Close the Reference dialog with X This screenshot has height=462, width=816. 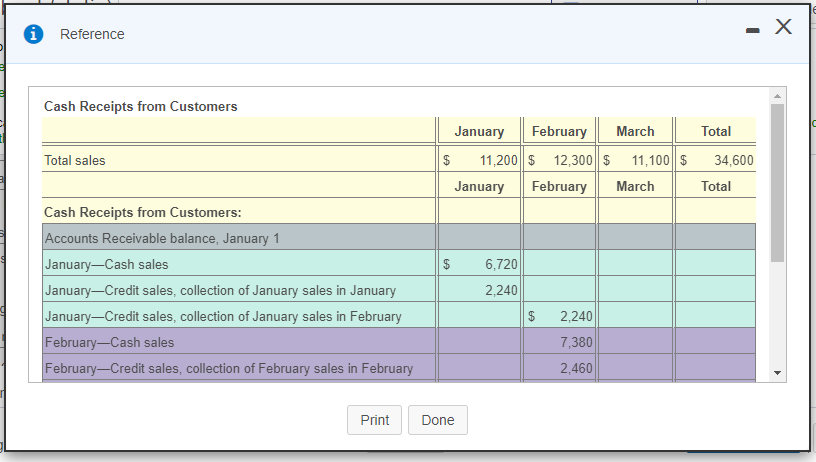(x=783, y=27)
